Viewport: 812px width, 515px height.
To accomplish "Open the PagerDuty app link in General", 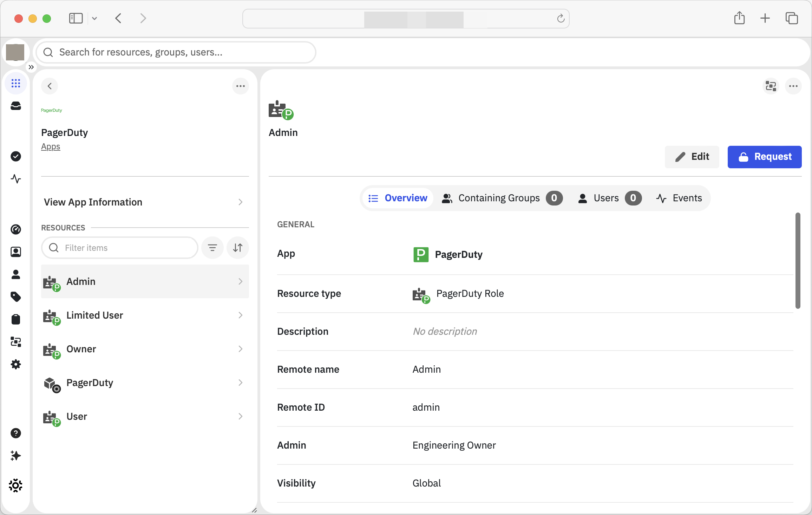I will click(448, 254).
